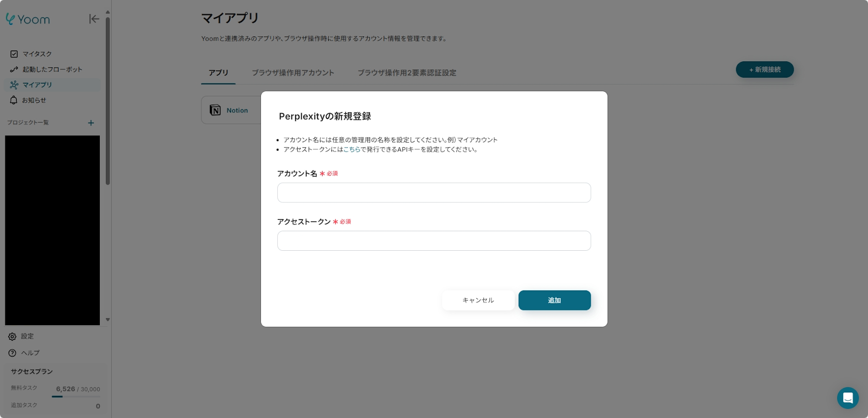Switch to ブラウザ操作用2要素認証設定 tab
Screen dimensions: 868x418
[x=407, y=73]
